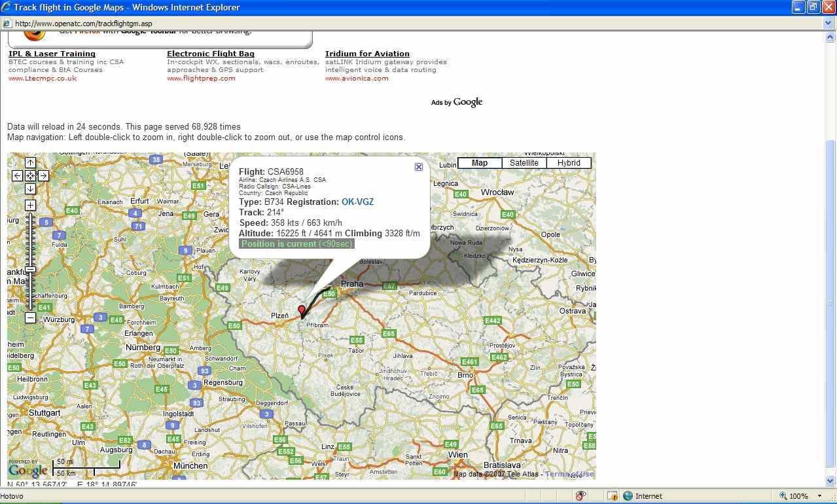Image resolution: width=837 pixels, height=504 pixels.
Task: Click the red aircraft position marker
Action: pyautogui.click(x=301, y=310)
